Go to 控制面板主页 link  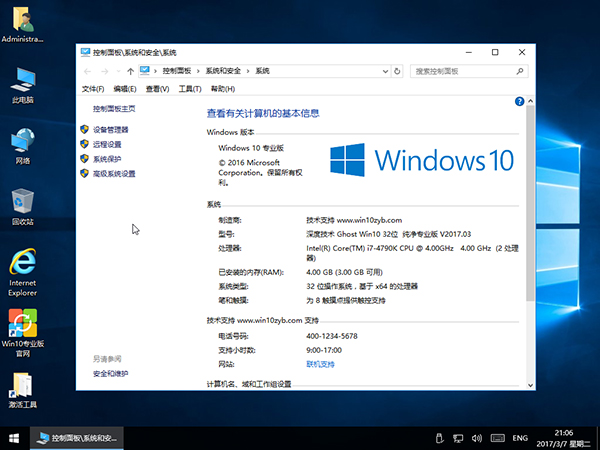(x=114, y=109)
